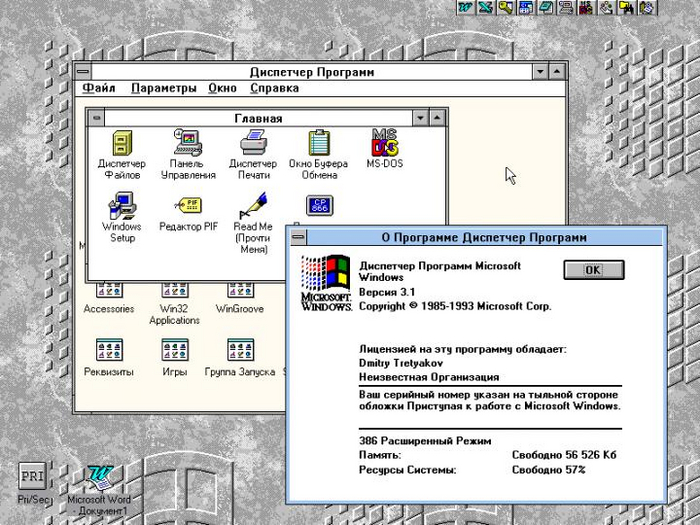Select the Win32 Applications group icon
Viewport: 700px width, 525px height.
[x=175, y=290]
